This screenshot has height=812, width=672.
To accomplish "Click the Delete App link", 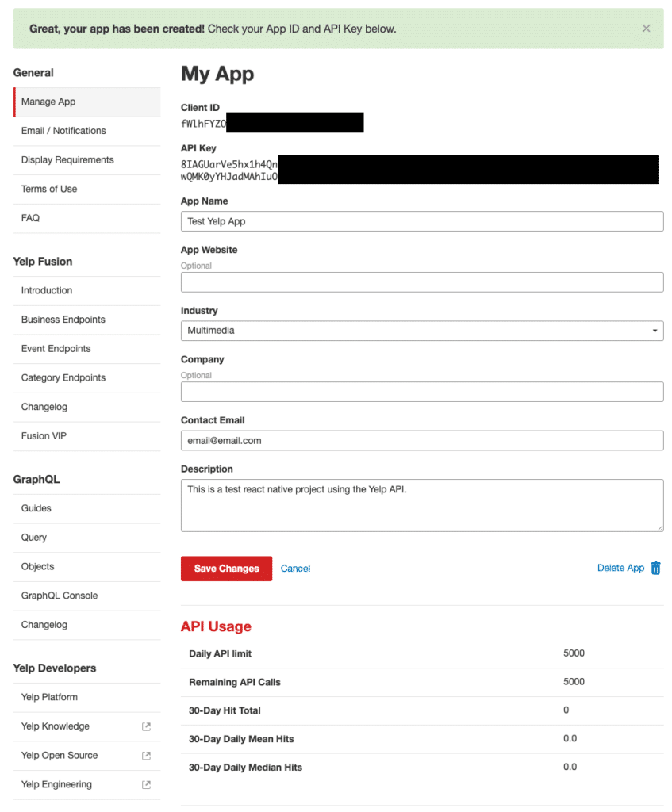I will (620, 568).
